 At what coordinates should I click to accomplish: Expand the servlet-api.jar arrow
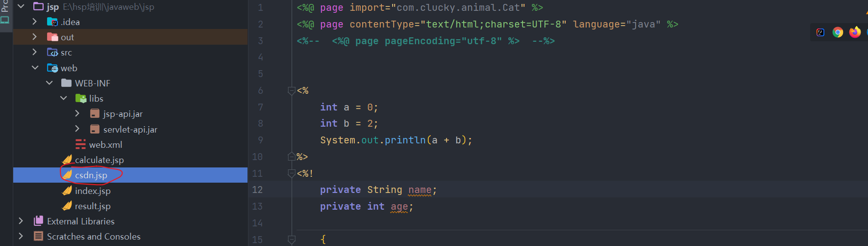click(x=77, y=129)
